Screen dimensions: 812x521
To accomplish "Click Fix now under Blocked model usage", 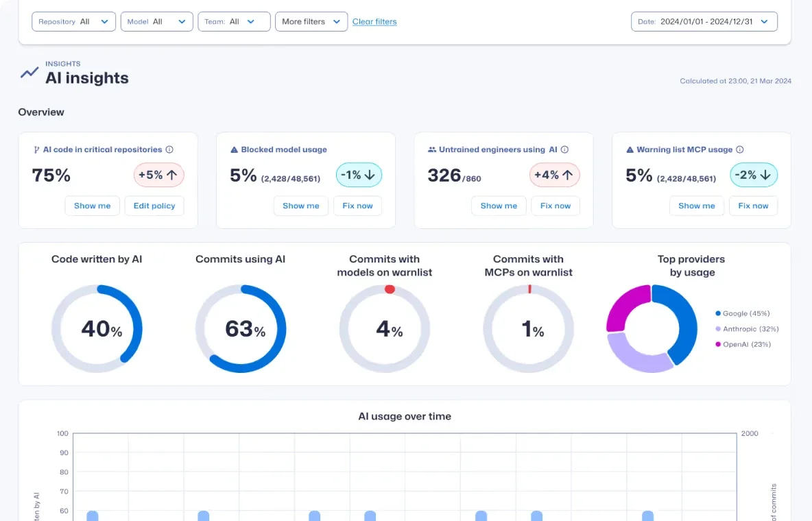I will 357,206.
